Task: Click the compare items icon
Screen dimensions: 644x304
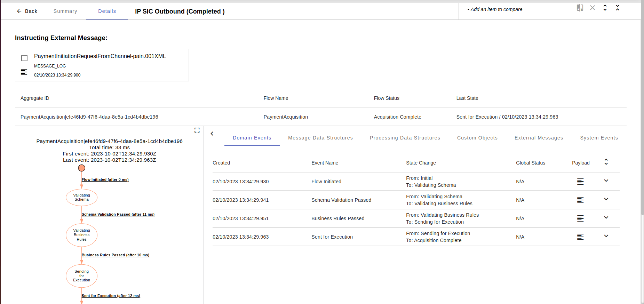Action: [580, 8]
